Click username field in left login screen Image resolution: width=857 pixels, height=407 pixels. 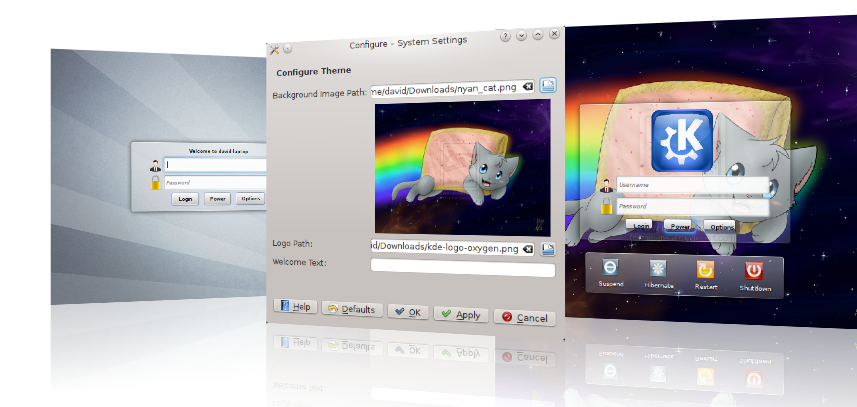pyautogui.click(x=215, y=164)
